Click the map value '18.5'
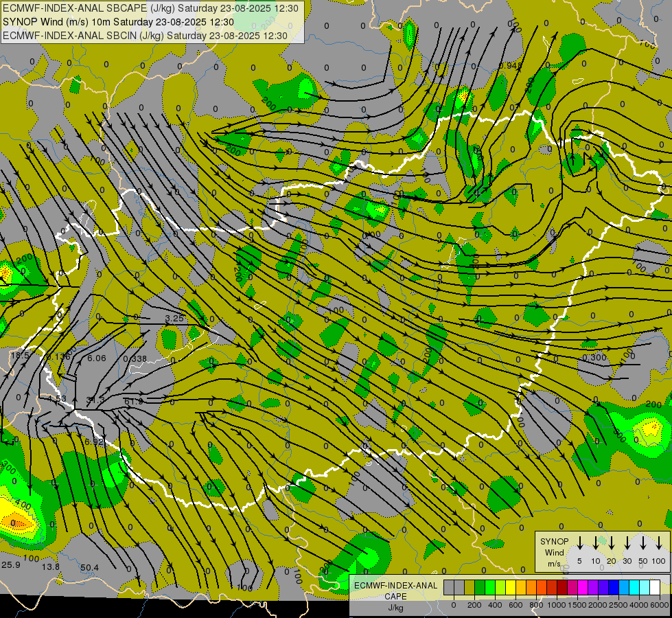Viewport: 672px width, 618px height. 20,355
